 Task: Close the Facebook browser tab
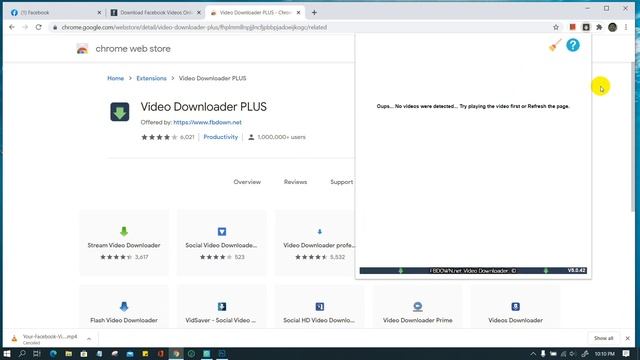[x=99, y=13]
